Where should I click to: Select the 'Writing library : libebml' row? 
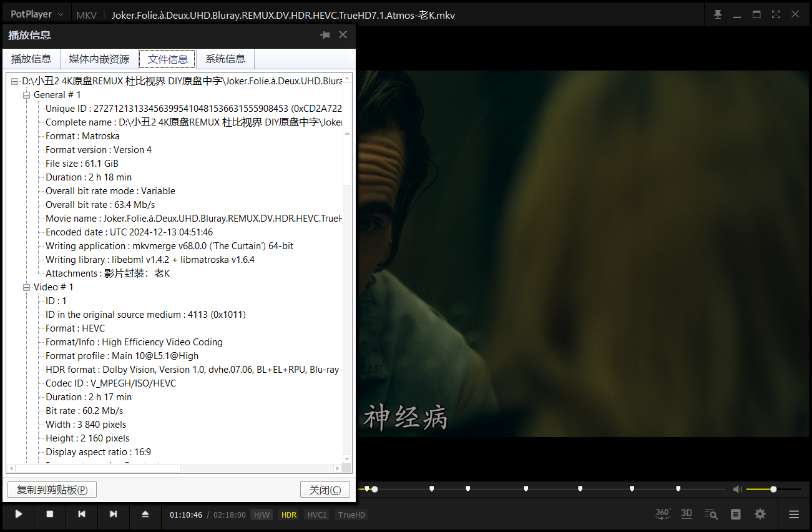(150, 260)
